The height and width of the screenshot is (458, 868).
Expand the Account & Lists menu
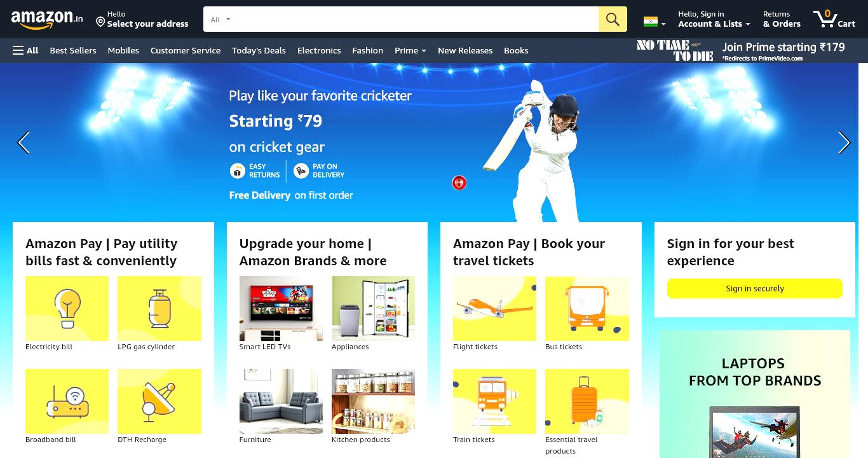click(714, 19)
